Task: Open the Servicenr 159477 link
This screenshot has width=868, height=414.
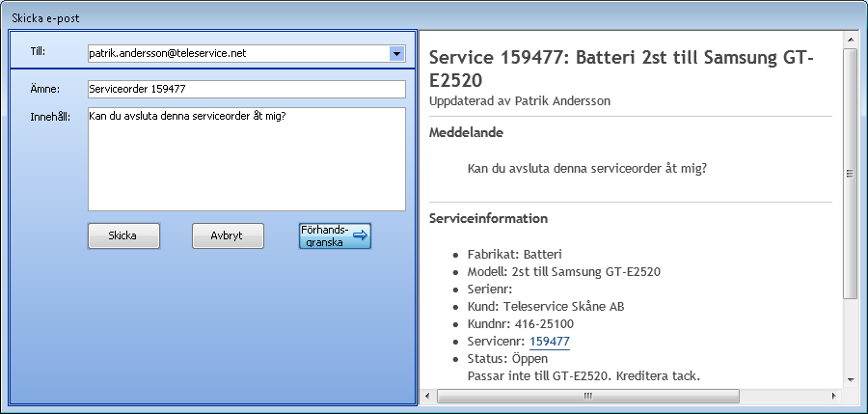Action: tap(549, 342)
